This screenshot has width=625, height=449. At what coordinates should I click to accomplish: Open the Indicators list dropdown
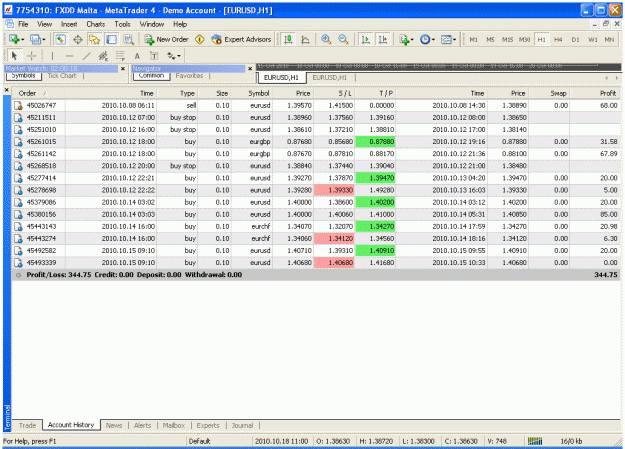(406, 39)
